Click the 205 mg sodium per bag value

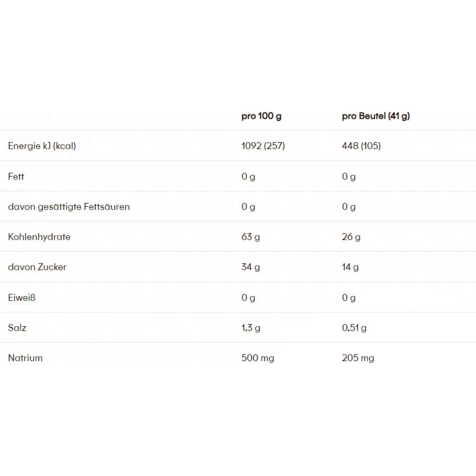[358, 358]
